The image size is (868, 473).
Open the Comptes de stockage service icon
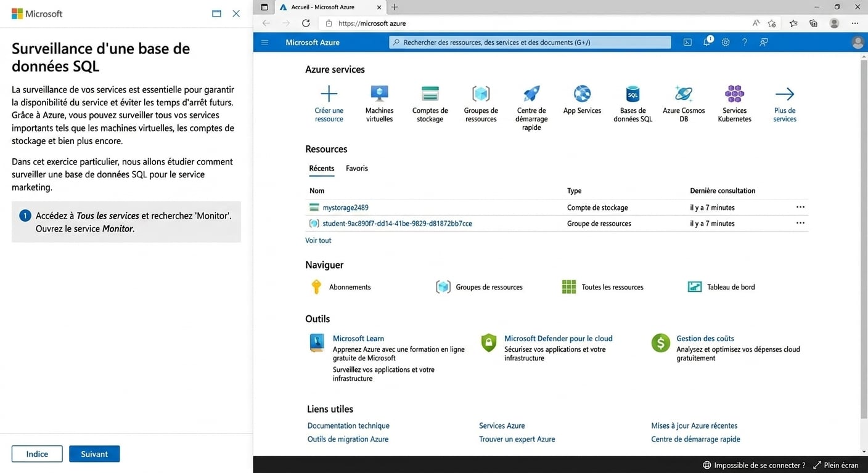click(x=430, y=94)
